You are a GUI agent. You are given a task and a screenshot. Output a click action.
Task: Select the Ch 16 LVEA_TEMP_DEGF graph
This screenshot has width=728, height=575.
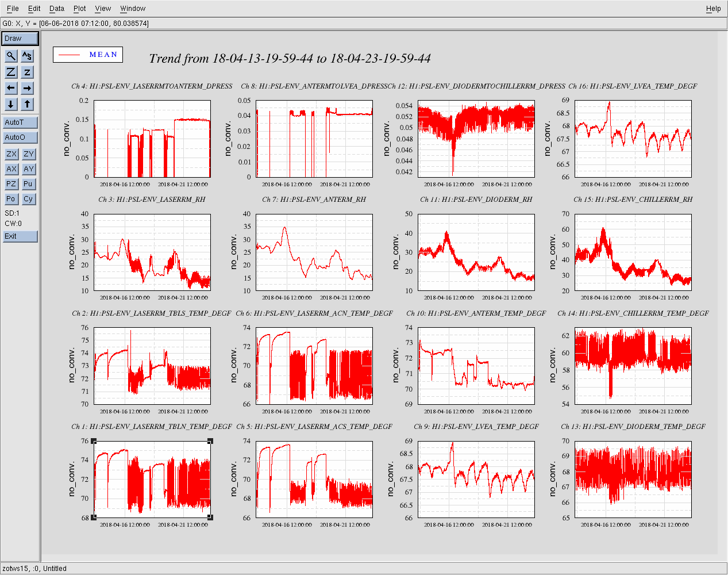[x=633, y=139]
